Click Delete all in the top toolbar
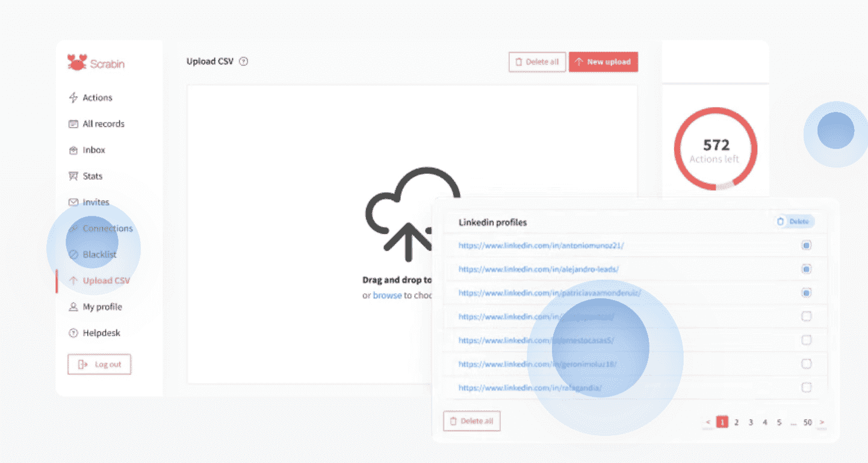The height and width of the screenshot is (463, 868). 537,62
